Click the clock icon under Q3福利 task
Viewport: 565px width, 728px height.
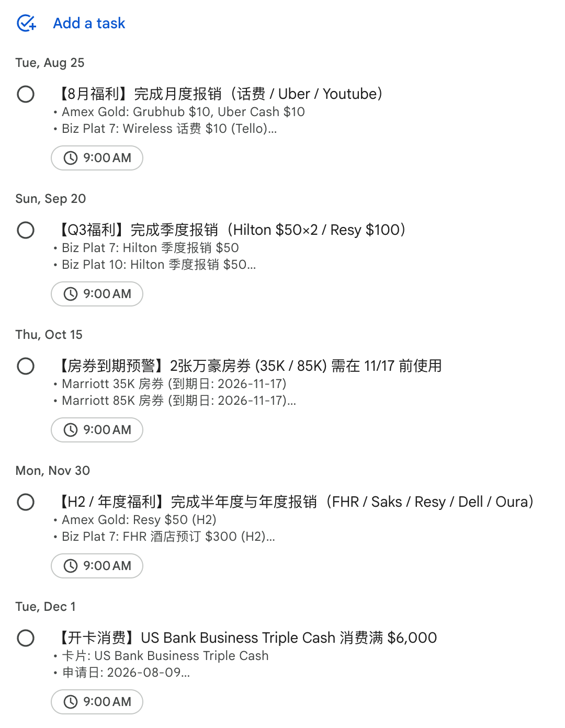pos(71,294)
